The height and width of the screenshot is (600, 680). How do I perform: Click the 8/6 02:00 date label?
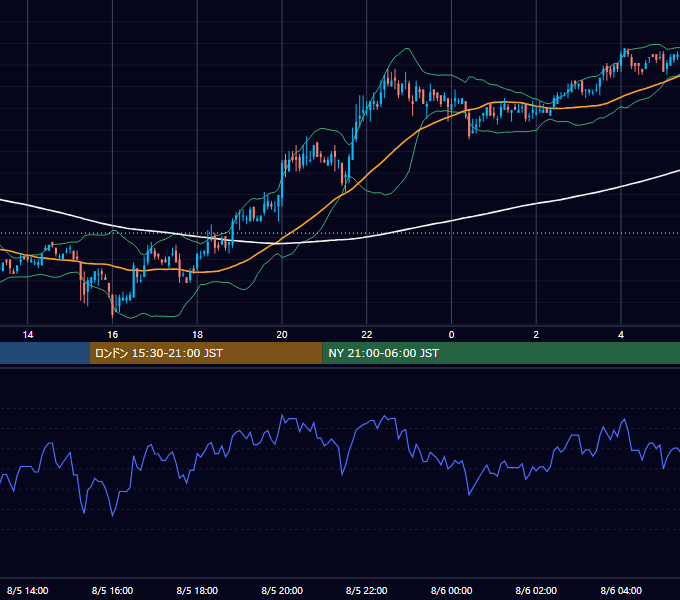[x=536, y=590]
